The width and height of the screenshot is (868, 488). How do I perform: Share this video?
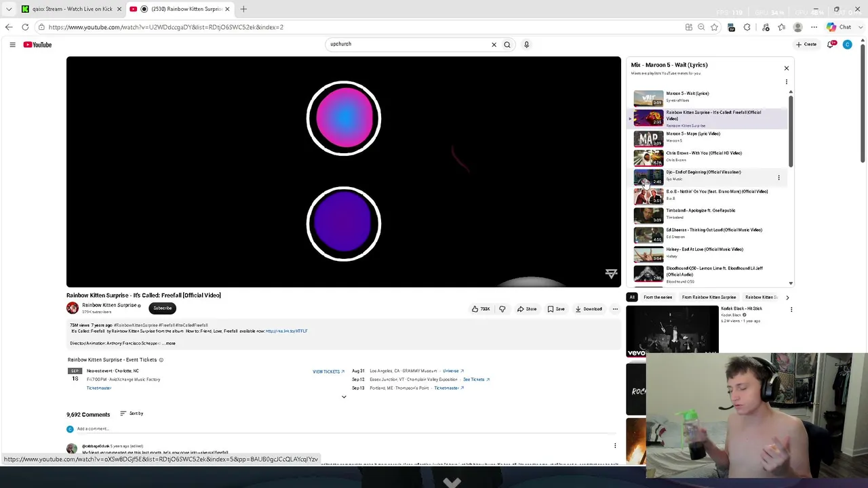(527, 309)
